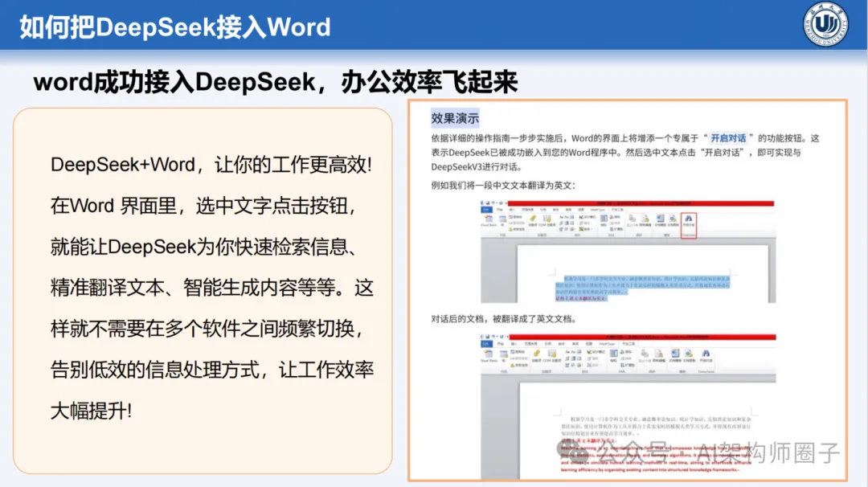Click the line "DeepSeek+Word，让你的工作更高效!"
The image size is (868, 487).
[x=211, y=165]
